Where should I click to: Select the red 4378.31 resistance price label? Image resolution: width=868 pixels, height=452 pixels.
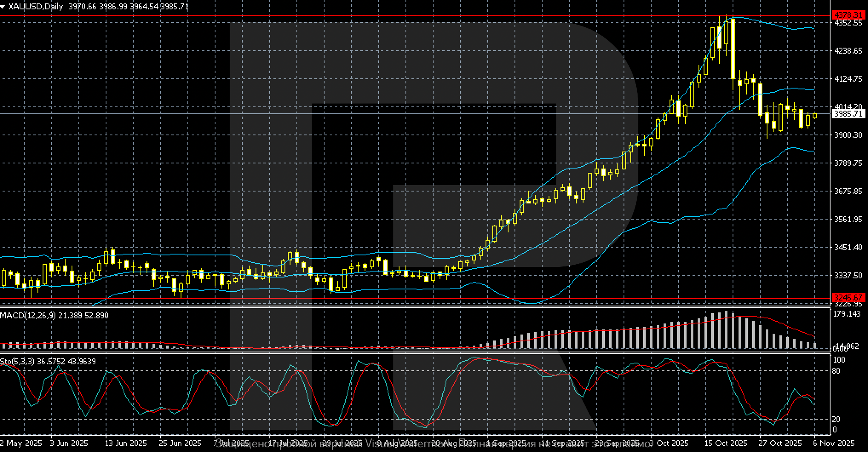click(x=848, y=15)
